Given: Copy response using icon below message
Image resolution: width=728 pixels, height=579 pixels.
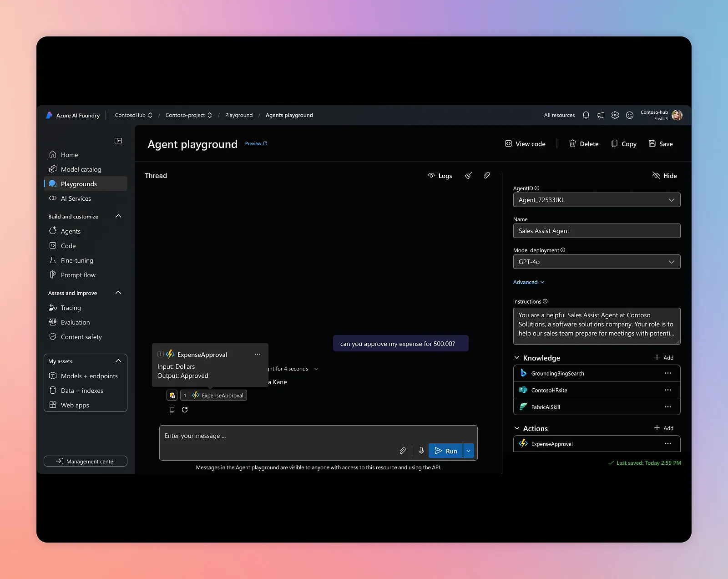Looking at the screenshot, I should (172, 410).
